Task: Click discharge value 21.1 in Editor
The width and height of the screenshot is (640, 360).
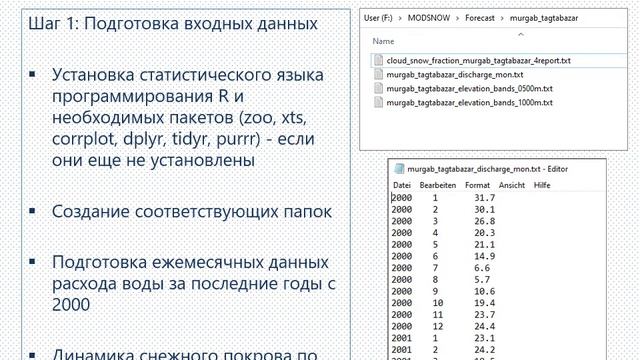Action: point(484,244)
